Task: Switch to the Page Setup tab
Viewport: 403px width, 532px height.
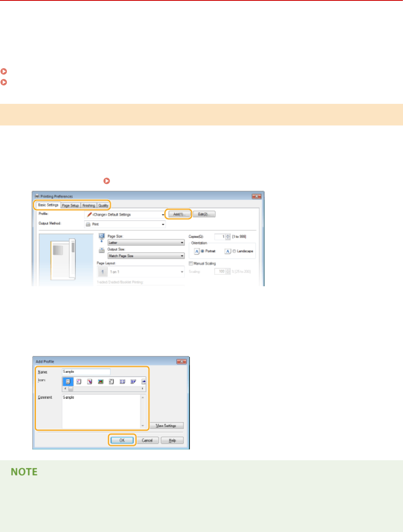Action: click(70, 205)
